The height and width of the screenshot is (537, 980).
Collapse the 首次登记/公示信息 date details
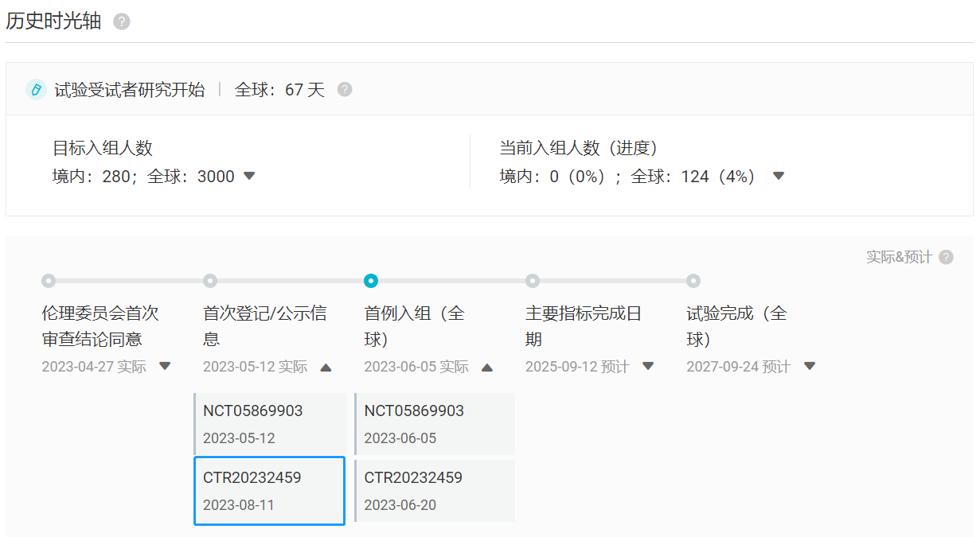(x=326, y=367)
